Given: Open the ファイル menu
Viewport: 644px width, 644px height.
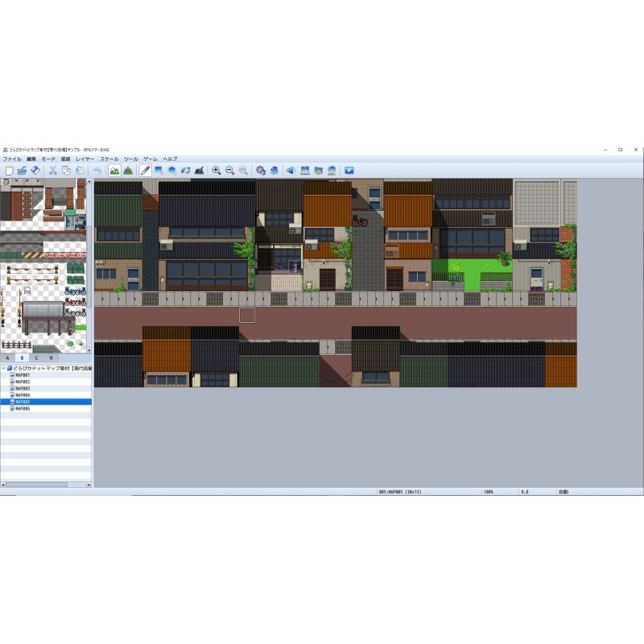Looking at the screenshot, I should [x=12, y=159].
